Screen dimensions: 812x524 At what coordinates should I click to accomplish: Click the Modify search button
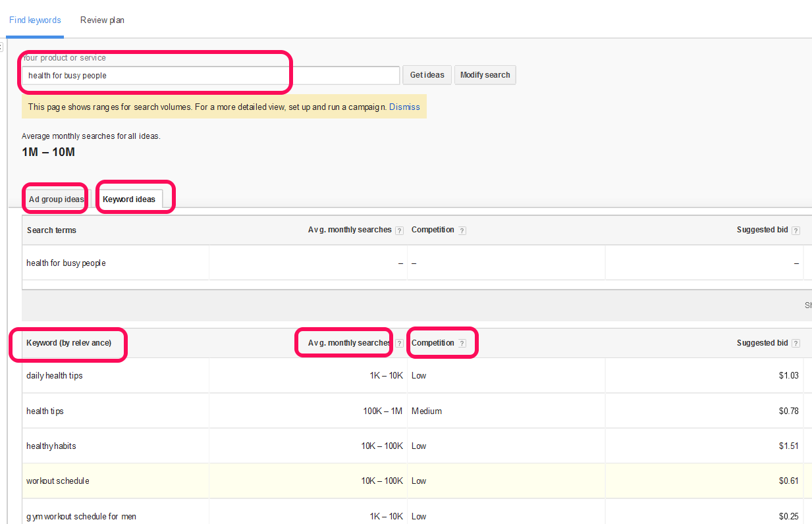[x=485, y=74]
